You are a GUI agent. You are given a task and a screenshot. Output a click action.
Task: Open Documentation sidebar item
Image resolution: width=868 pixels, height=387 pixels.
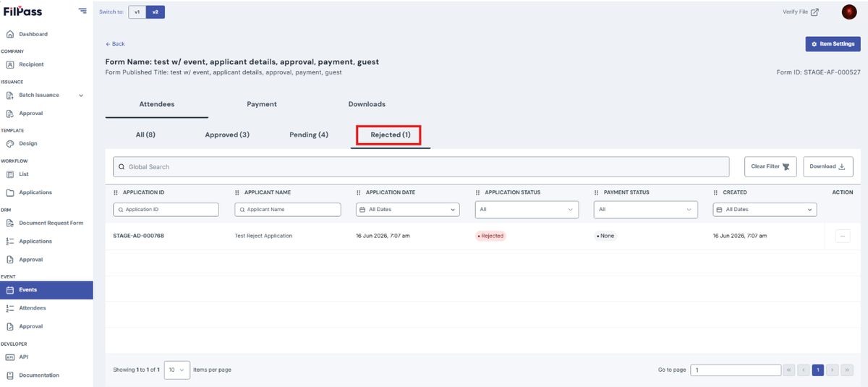click(x=39, y=375)
